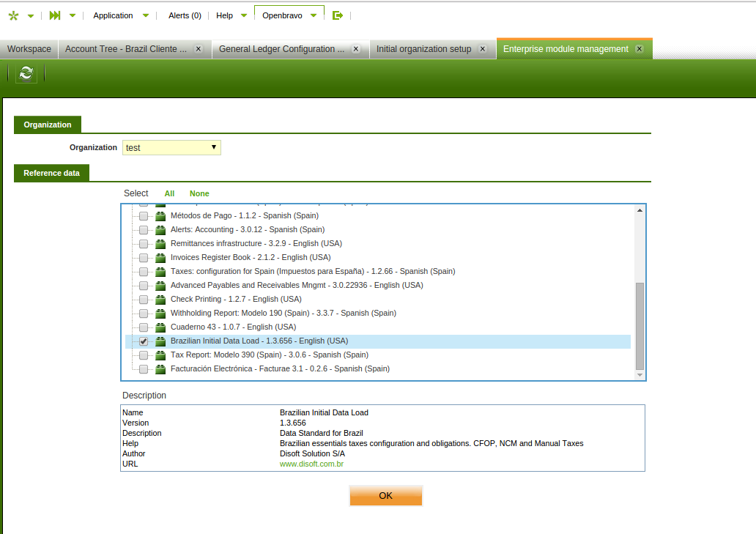This screenshot has height=534, width=756.
Task: Switch to Initial organization setup tab
Action: [x=424, y=49]
